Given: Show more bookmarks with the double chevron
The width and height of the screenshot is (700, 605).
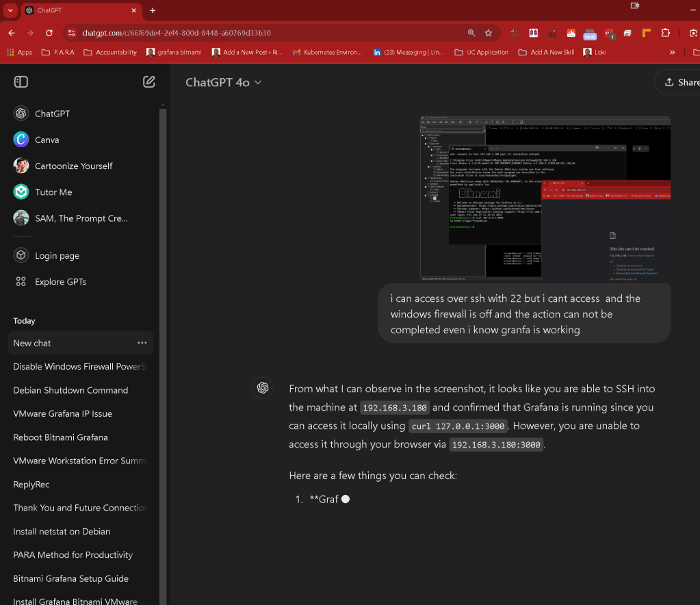Looking at the screenshot, I should (x=672, y=52).
